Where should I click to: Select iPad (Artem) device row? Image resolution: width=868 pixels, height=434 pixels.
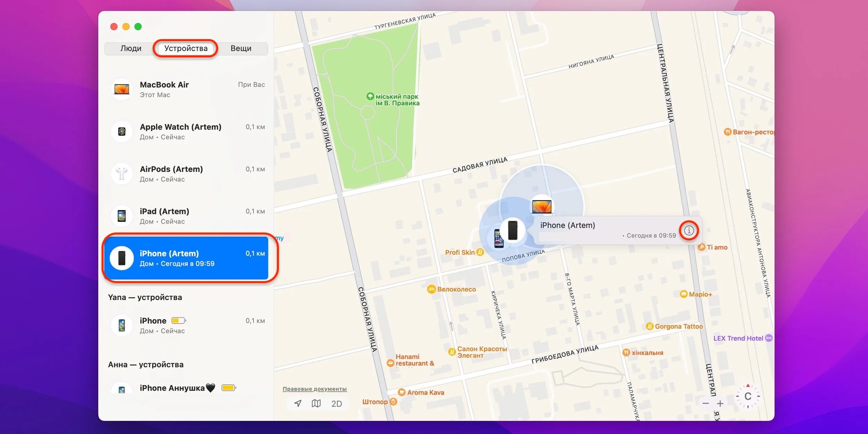click(188, 216)
